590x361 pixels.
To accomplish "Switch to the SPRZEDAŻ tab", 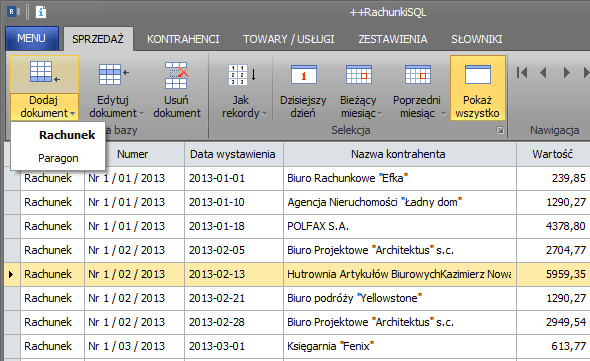I will click(x=98, y=39).
